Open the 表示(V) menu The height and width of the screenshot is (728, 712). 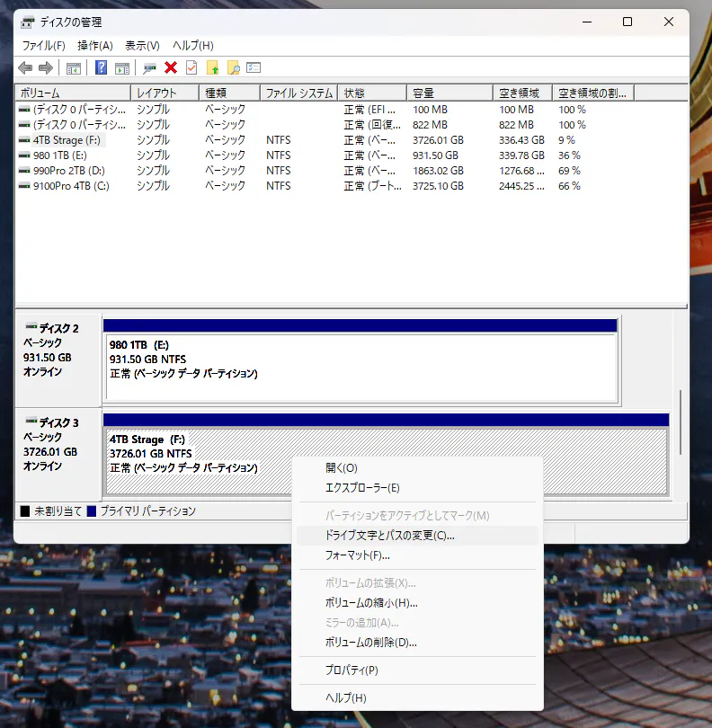click(142, 46)
